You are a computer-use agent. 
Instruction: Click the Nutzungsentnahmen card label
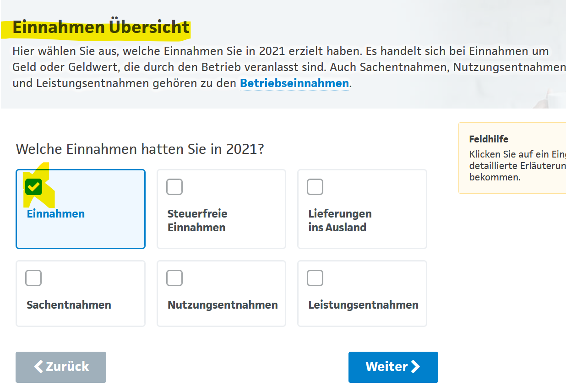coord(223,305)
